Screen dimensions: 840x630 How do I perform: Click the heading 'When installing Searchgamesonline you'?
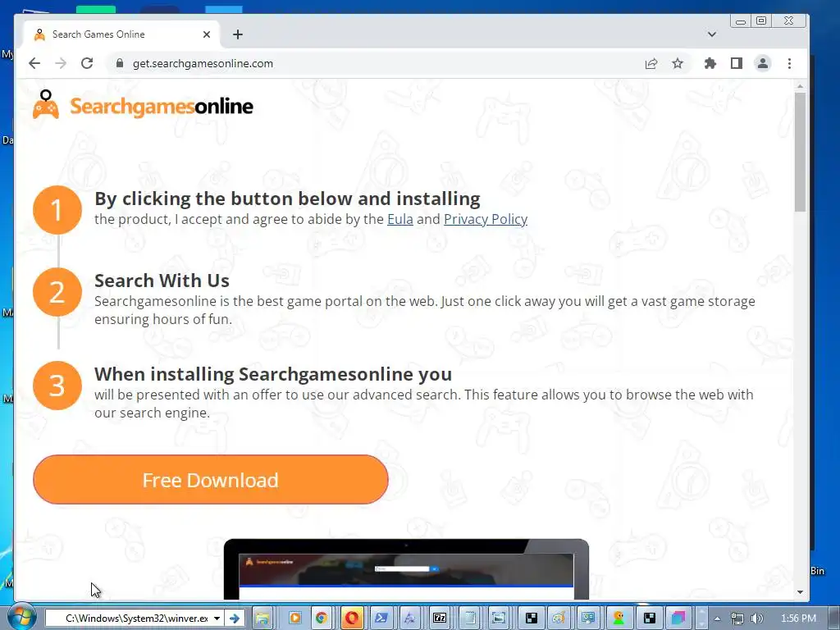coord(273,374)
